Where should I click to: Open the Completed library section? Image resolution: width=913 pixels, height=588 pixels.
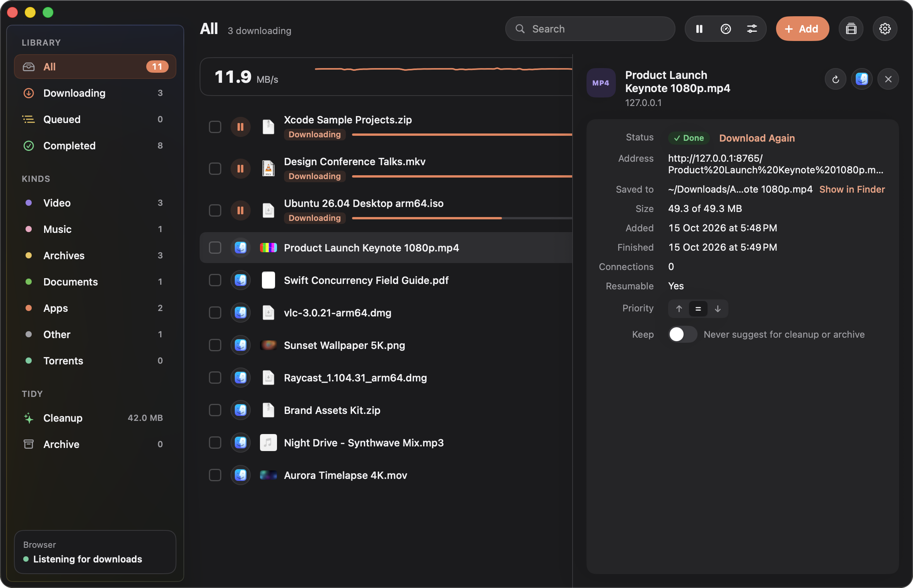point(95,145)
